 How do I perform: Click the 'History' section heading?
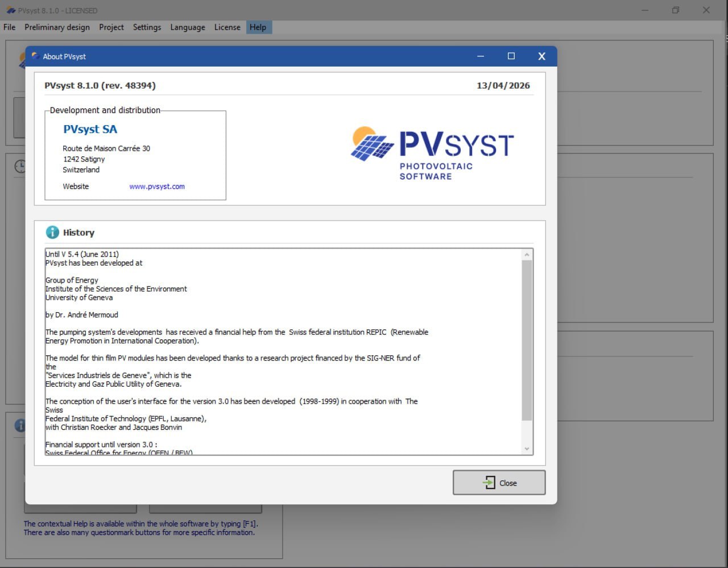pyautogui.click(x=78, y=233)
